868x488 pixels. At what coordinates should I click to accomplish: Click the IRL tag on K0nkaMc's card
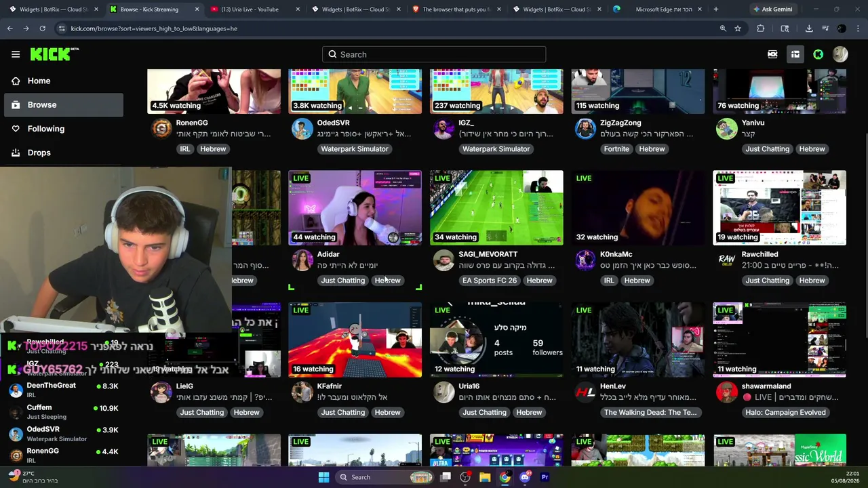click(609, 281)
